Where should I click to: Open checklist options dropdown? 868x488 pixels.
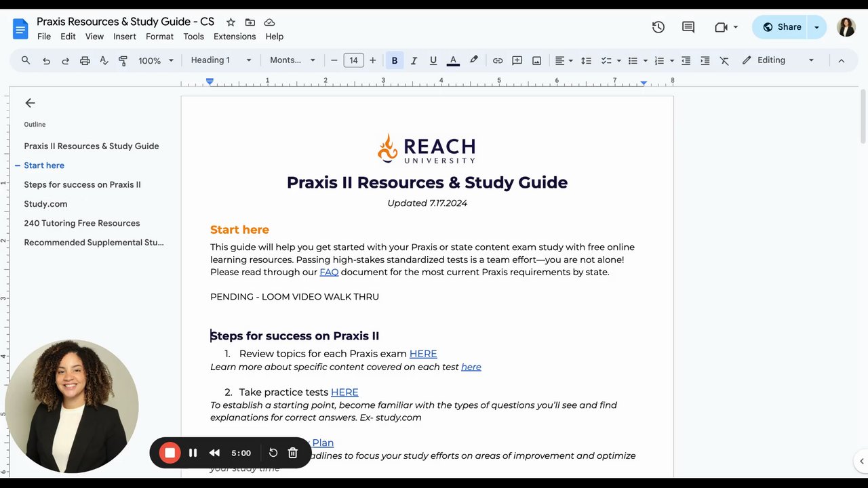(618, 60)
